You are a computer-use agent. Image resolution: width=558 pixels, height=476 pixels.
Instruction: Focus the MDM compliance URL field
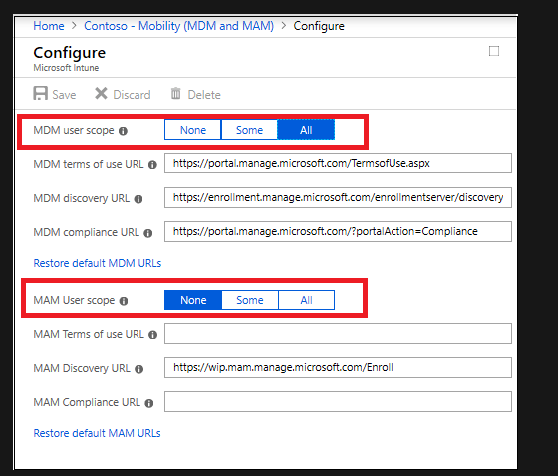tap(338, 231)
